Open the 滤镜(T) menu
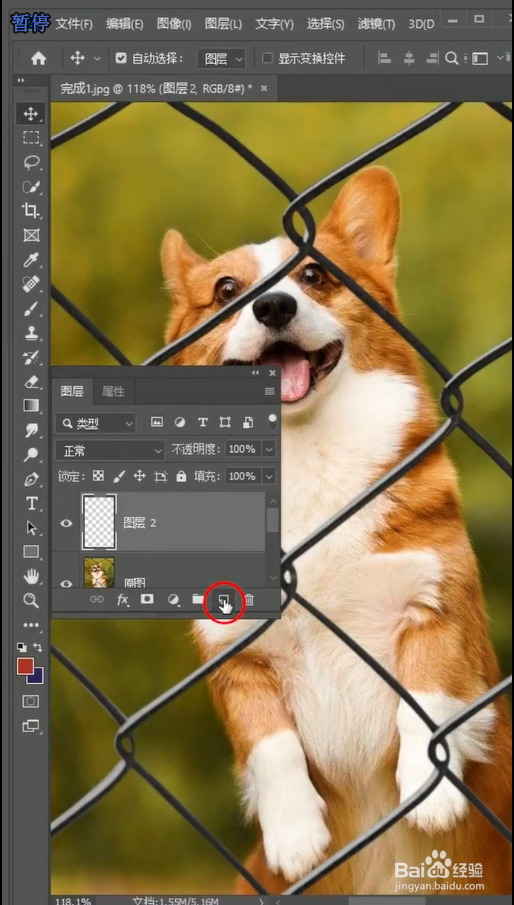514x905 pixels. point(376,24)
